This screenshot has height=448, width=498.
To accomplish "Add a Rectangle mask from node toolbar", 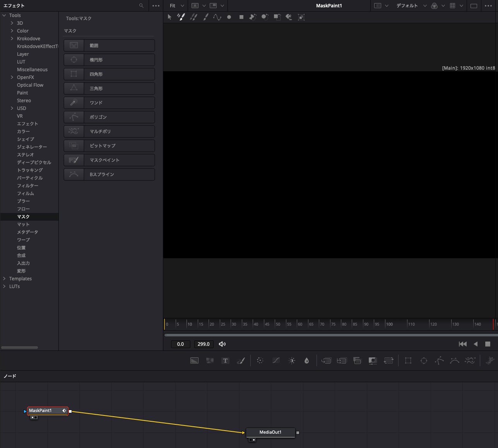I will coord(408,360).
